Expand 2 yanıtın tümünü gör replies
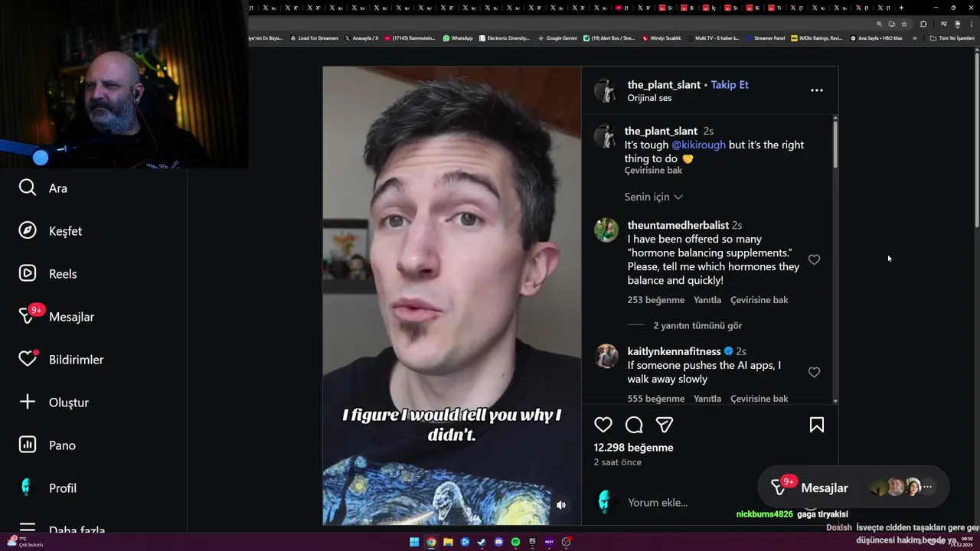The height and width of the screenshot is (551, 980). [697, 325]
